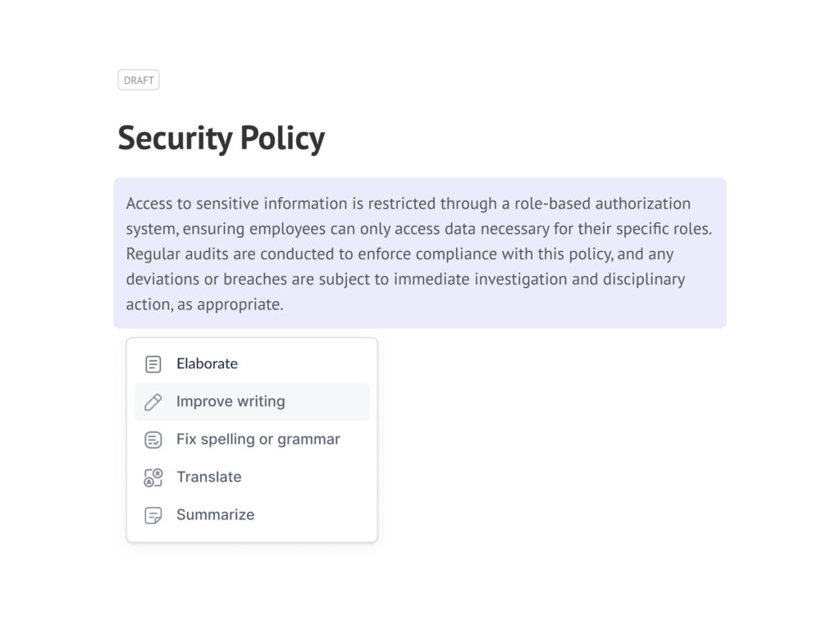This screenshot has width=840, height=630.
Task: Choose Improve writing from the menu
Action: pyautogui.click(x=252, y=402)
